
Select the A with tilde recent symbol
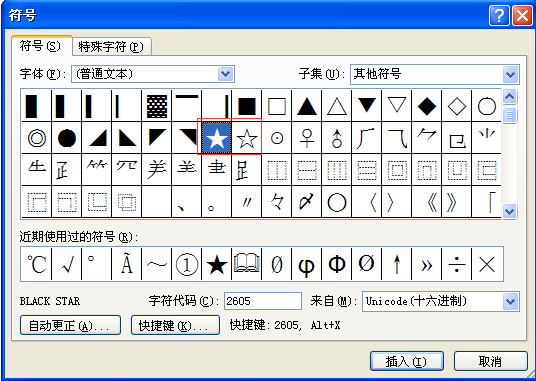pyautogui.click(x=126, y=264)
